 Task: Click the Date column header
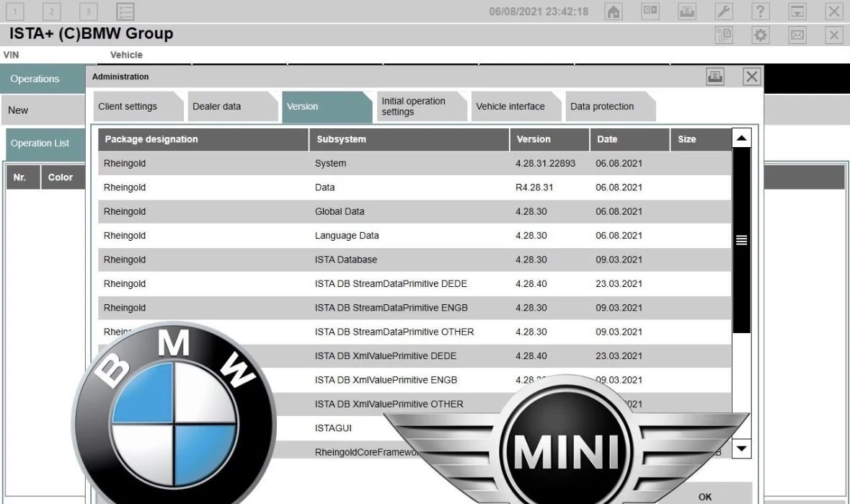pyautogui.click(x=630, y=139)
